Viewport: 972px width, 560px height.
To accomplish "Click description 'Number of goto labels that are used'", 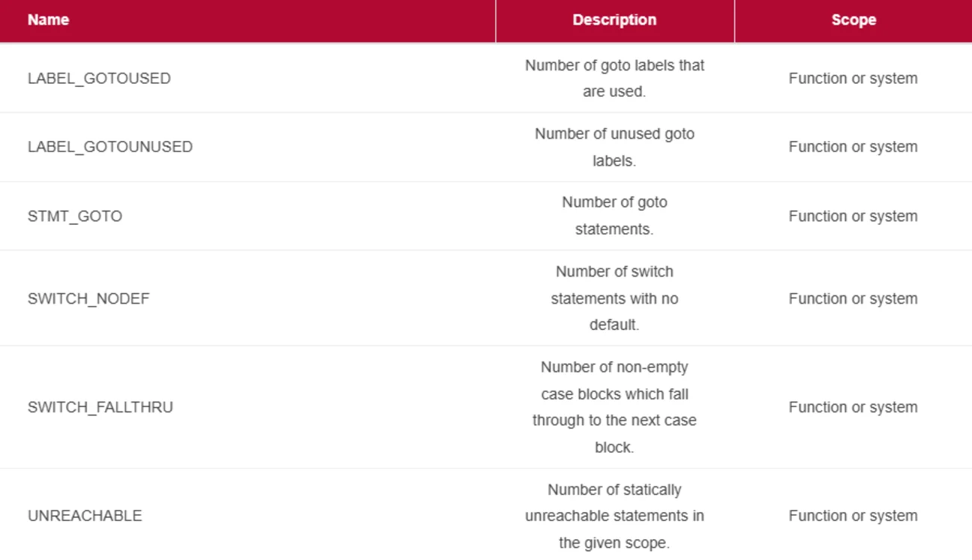I will click(614, 78).
